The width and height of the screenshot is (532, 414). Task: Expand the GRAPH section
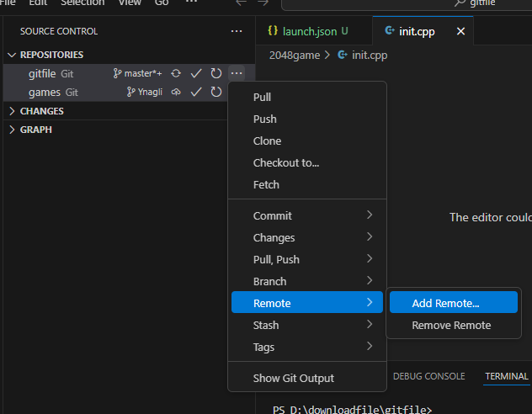point(12,130)
